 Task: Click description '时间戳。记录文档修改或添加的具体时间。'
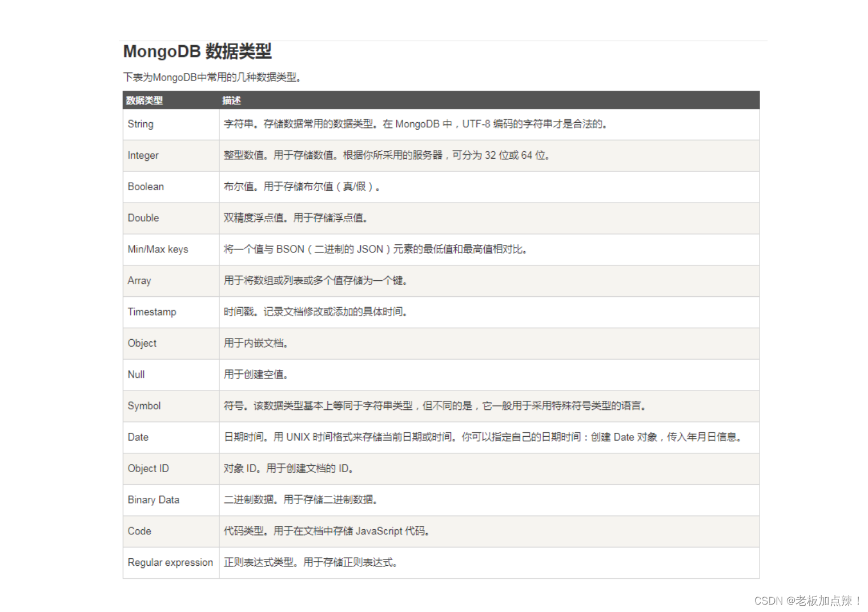tap(316, 312)
